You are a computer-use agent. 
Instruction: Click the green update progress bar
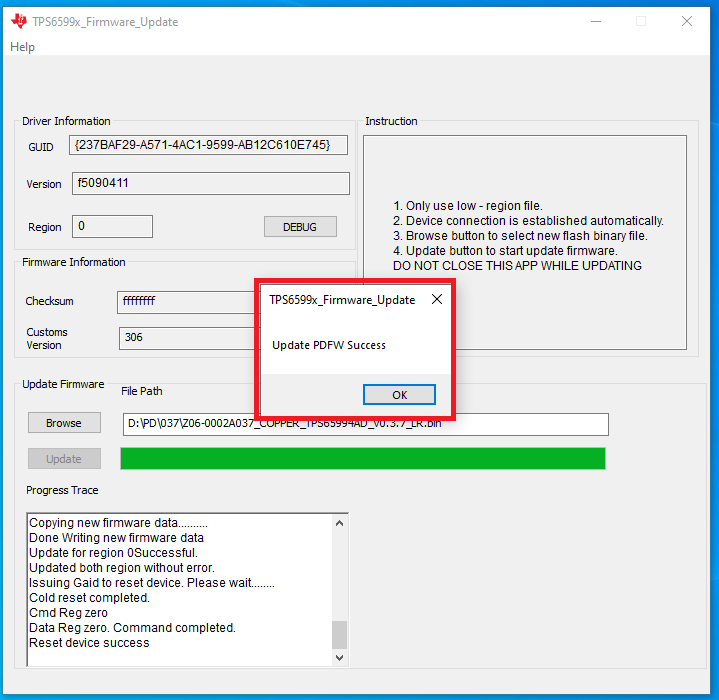pyautogui.click(x=362, y=458)
